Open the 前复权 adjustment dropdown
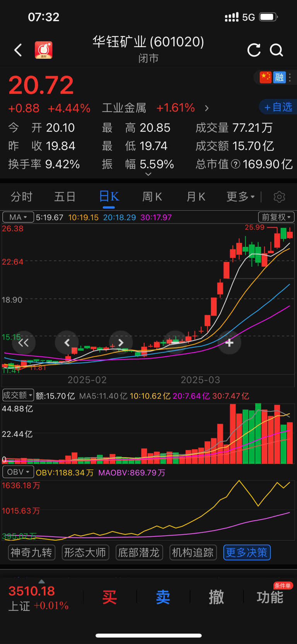The height and width of the screenshot is (644, 297). click(276, 217)
